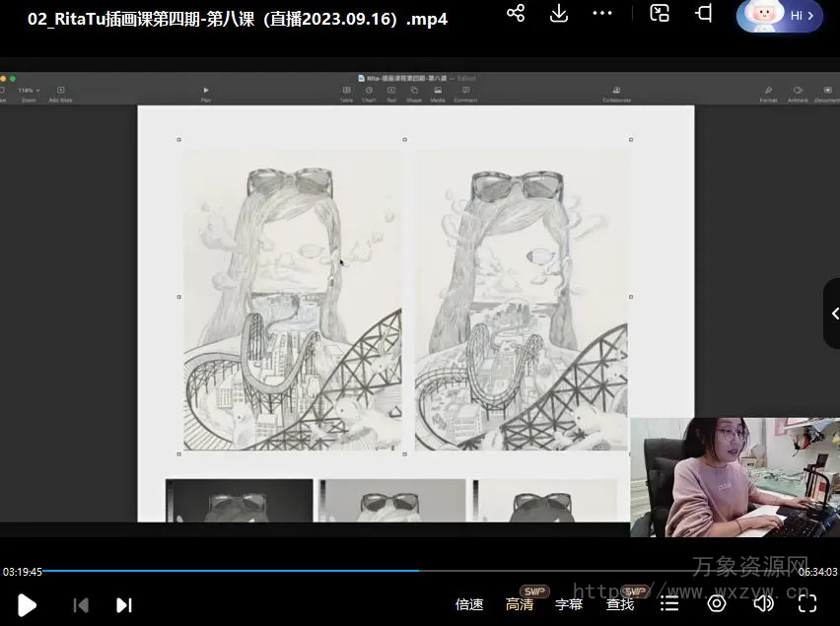840x626 pixels.
Task: Open the playlist icon
Action: (x=670, y=603)
